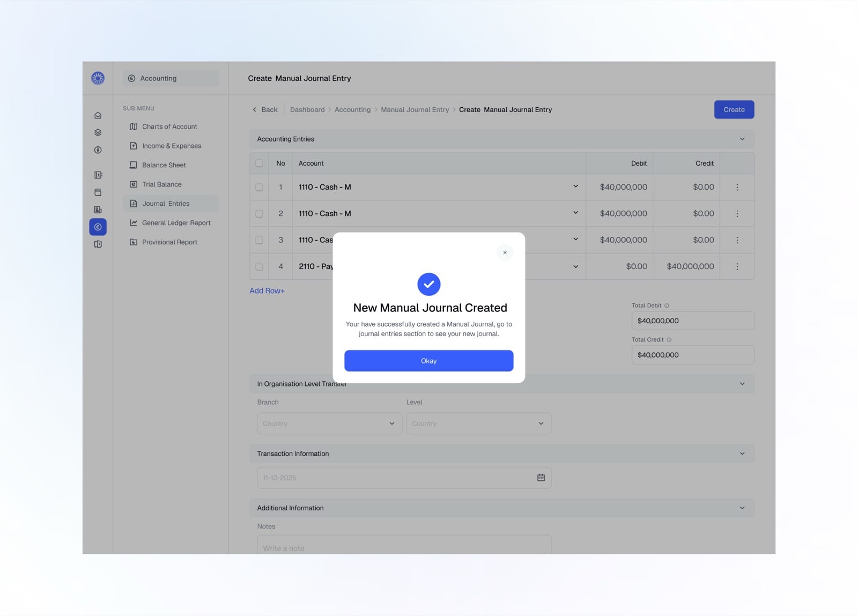Open the layers stack icon in the rail

point(98,132)
